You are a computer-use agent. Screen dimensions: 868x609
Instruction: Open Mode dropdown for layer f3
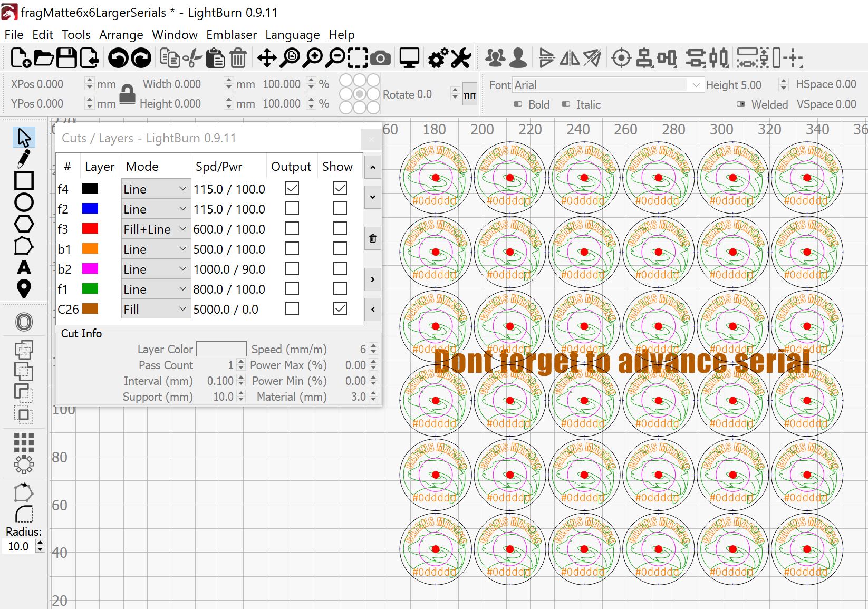click(x=155, y=229)
